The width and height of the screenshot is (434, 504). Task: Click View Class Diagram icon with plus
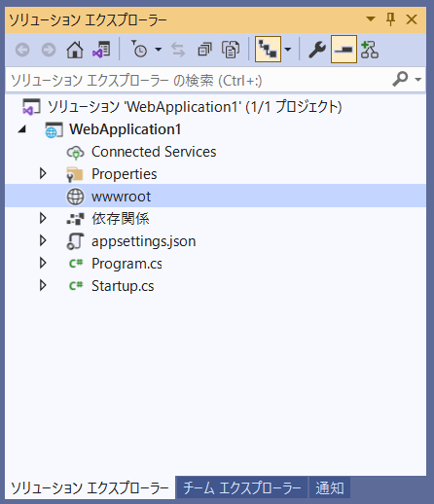[x=370, y=50]
